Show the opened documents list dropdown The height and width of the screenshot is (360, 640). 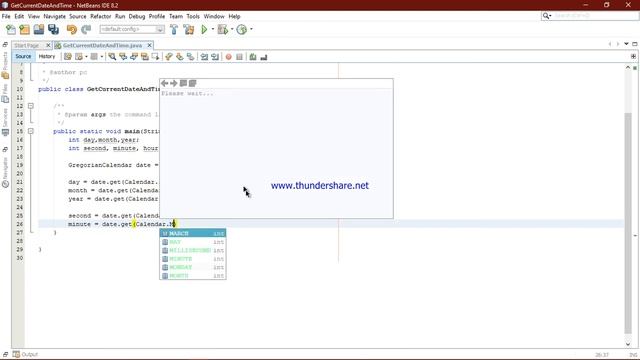pos(626,44)
